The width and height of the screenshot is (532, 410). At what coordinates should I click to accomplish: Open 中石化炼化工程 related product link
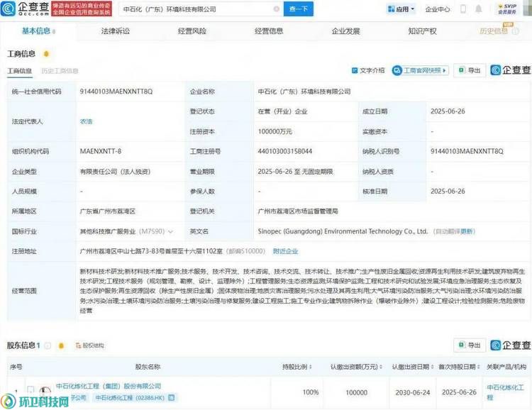(505, 392)
